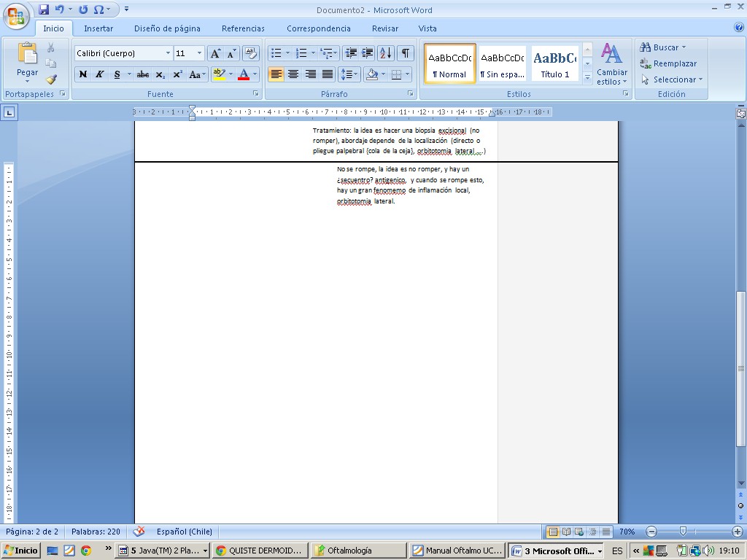Toggle bold formatting (N)
Screen dimensions: 747x560
pos(83,74)
